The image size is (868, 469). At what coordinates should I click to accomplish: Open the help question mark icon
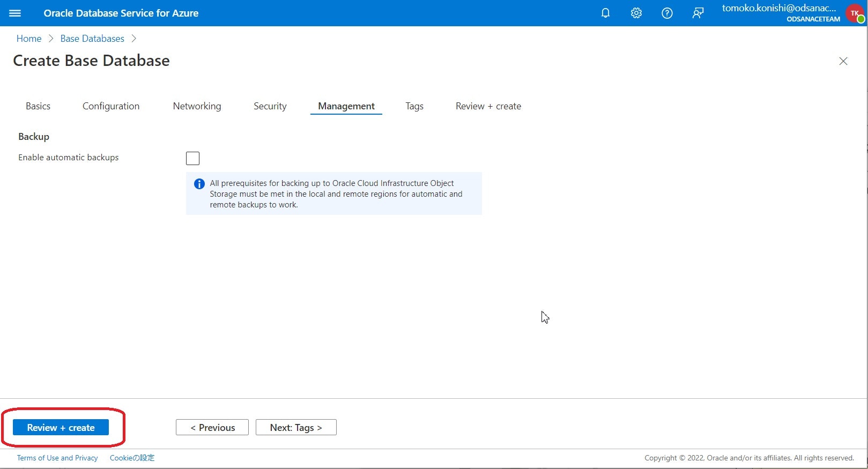[x=667, y=13]
